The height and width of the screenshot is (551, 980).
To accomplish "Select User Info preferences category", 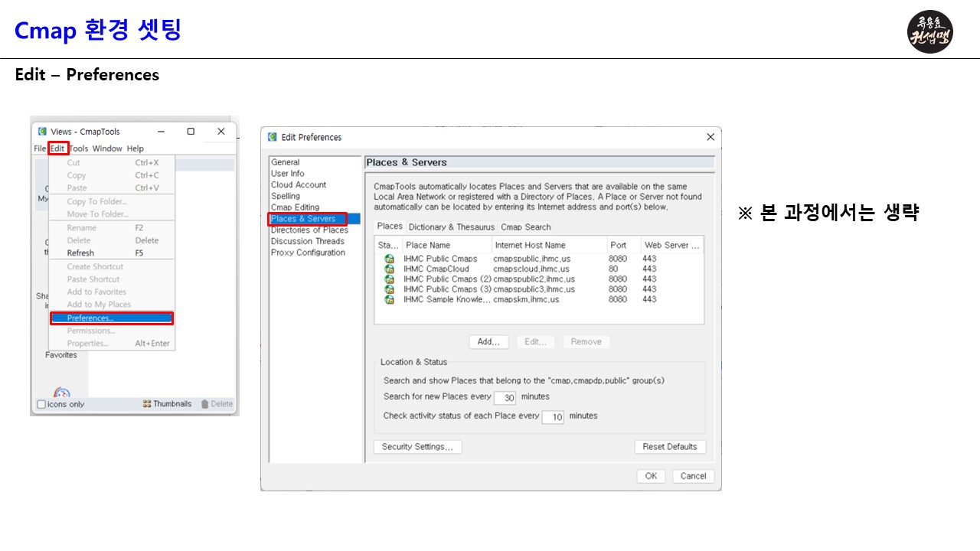I will point(288,174).
